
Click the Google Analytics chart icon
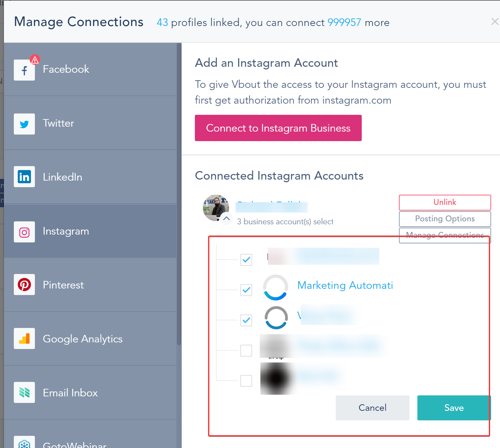point(24,338)
